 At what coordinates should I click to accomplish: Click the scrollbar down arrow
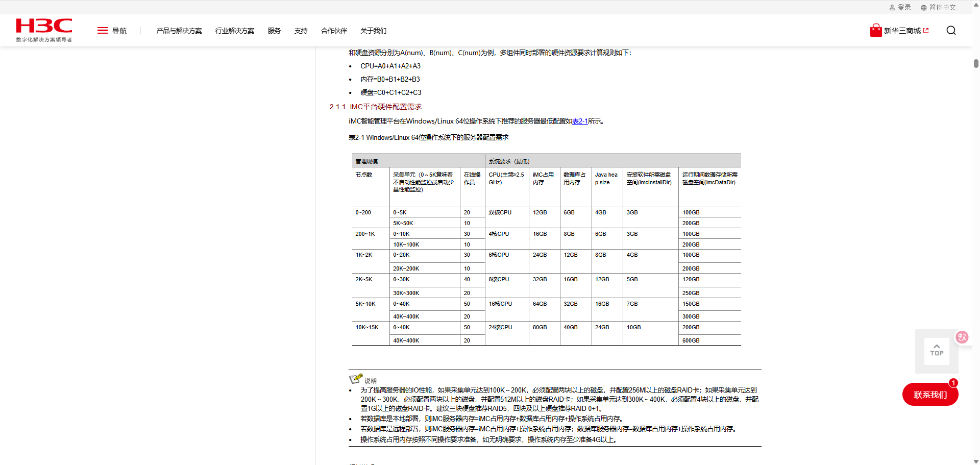tap(976, 461)
